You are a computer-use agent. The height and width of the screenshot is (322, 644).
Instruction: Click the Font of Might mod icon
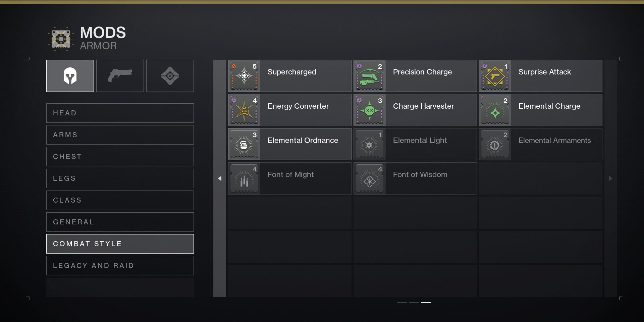pyautogui.click(x=244, y=178)
